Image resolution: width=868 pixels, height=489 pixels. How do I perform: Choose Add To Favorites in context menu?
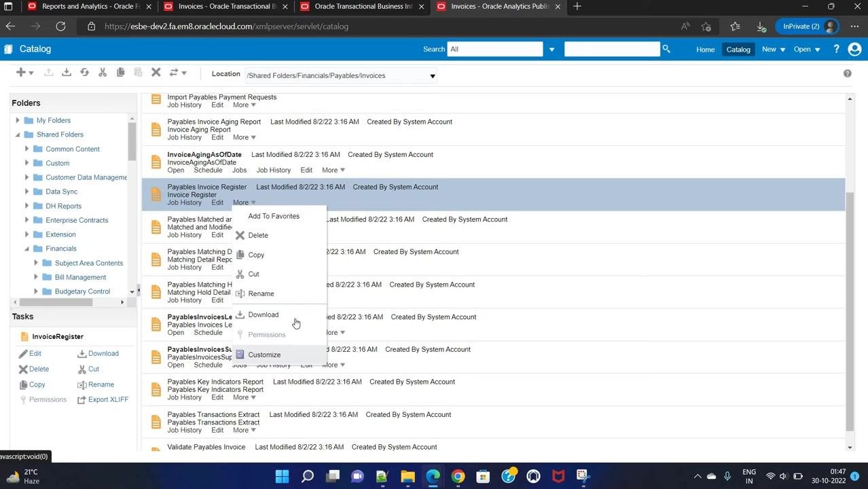[274, 216]
